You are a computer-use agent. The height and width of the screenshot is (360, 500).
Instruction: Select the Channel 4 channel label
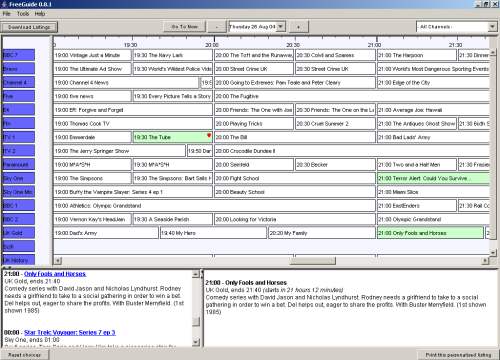tap(19, 82)
